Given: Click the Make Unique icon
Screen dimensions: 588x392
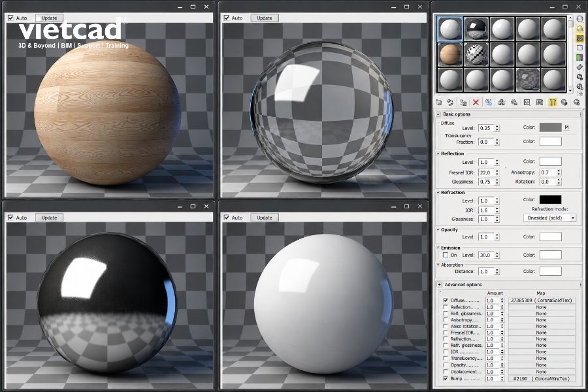Looking at the screenshot, I should click(x=501, y=103).
